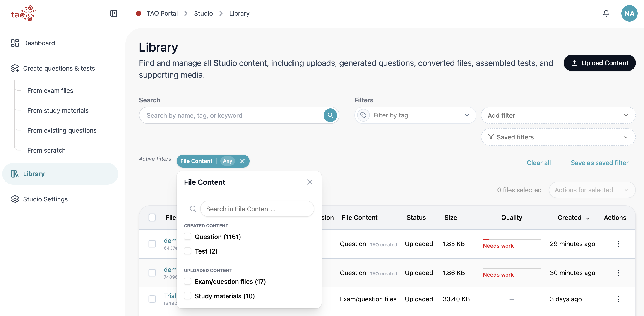
Task: Open From study materials in sidebar
Action: click(58, 110)
